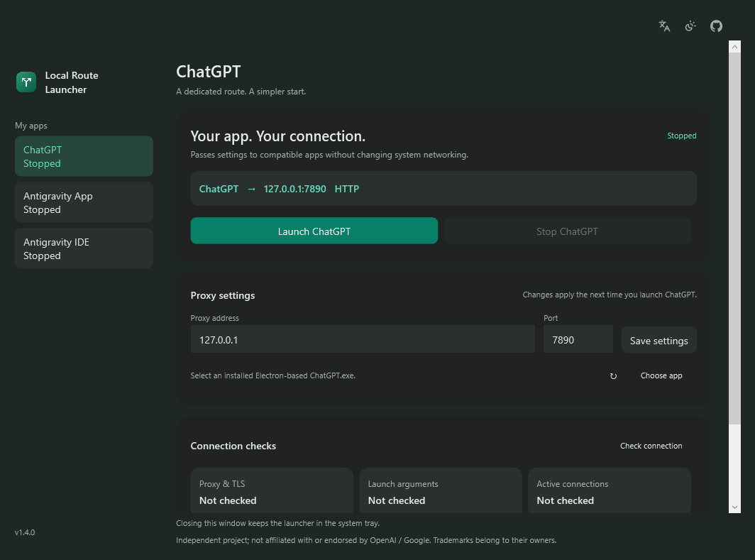Click into the Proxy address field
The width and height of the screenshot is (755, 560).
pyautogui.click(x=363, y=339)
